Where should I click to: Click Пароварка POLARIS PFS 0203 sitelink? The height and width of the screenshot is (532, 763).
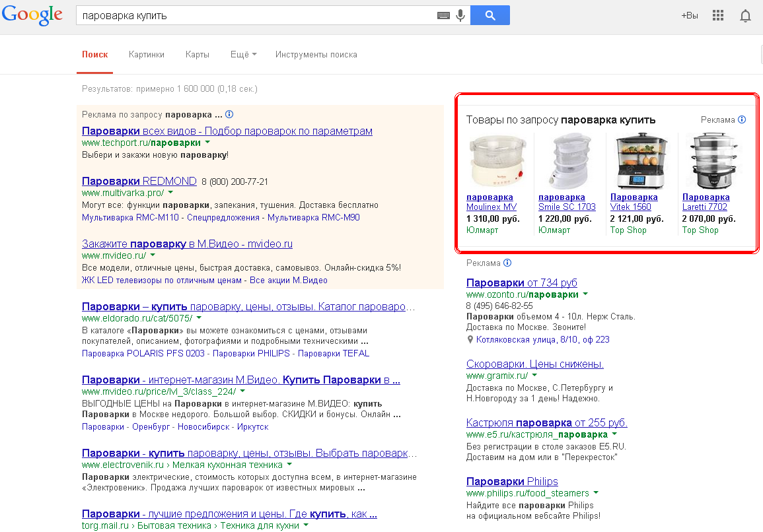(143, 354)
